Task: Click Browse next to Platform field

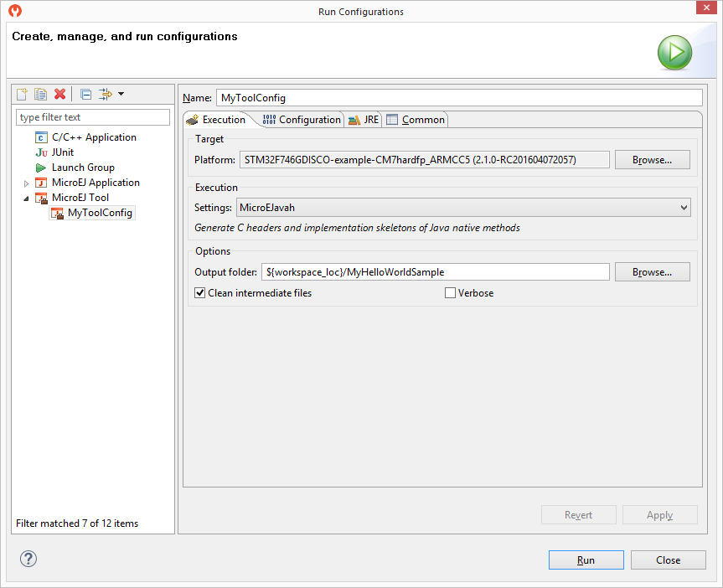Action: coord(652,159)
